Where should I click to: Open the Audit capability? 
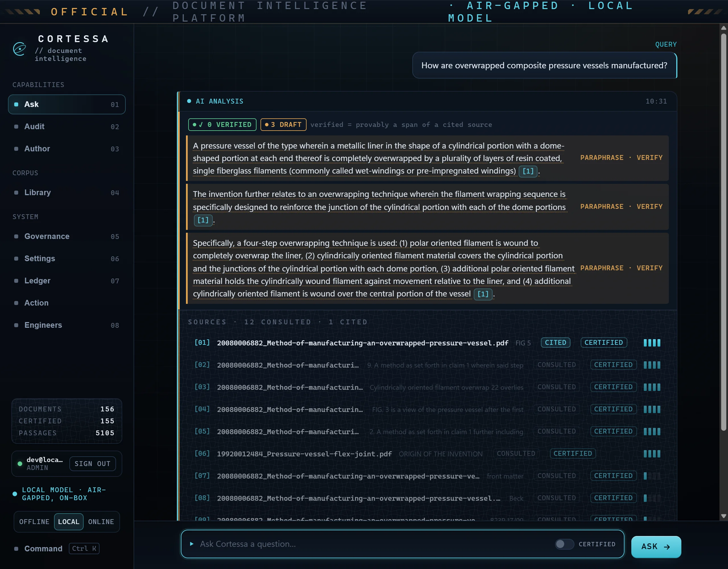coord(67,127)
